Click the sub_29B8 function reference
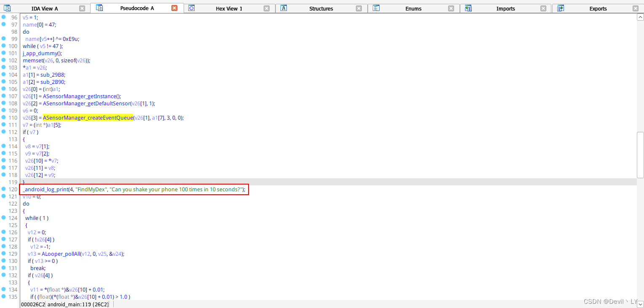644x308 pixels. (x=53, y=75)
